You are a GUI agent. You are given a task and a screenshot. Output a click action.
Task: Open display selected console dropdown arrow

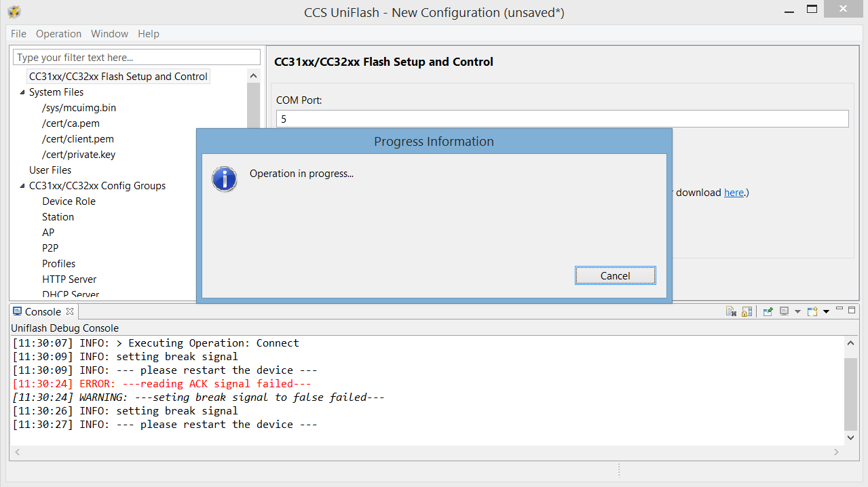[x=797, y=312]
